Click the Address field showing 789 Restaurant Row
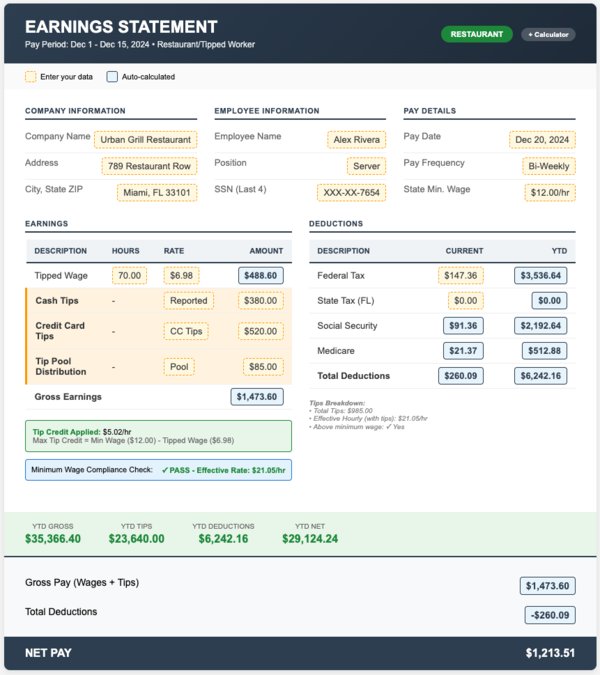The width and height of the screenshot is (600, 675). pyautogui.click(x=149, y=166)
